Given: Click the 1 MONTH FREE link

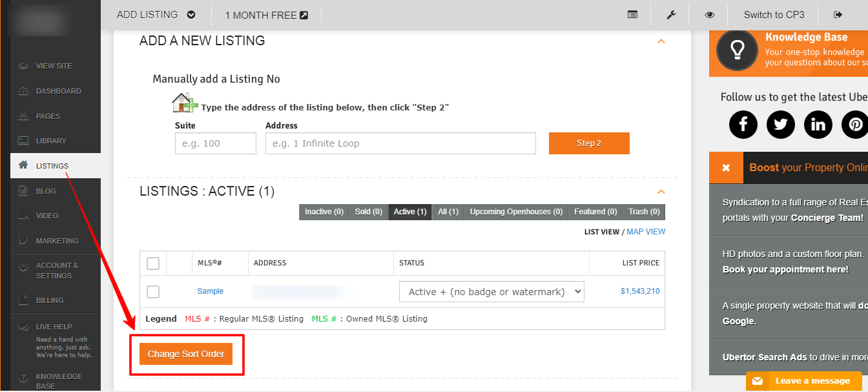Looking at the screenshot, I should tap(266, 15).
